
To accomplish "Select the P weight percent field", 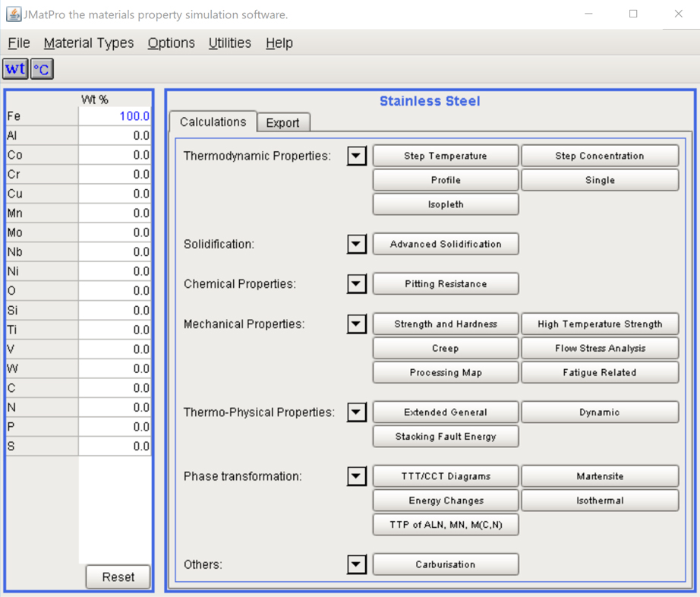I will (115, 427).
